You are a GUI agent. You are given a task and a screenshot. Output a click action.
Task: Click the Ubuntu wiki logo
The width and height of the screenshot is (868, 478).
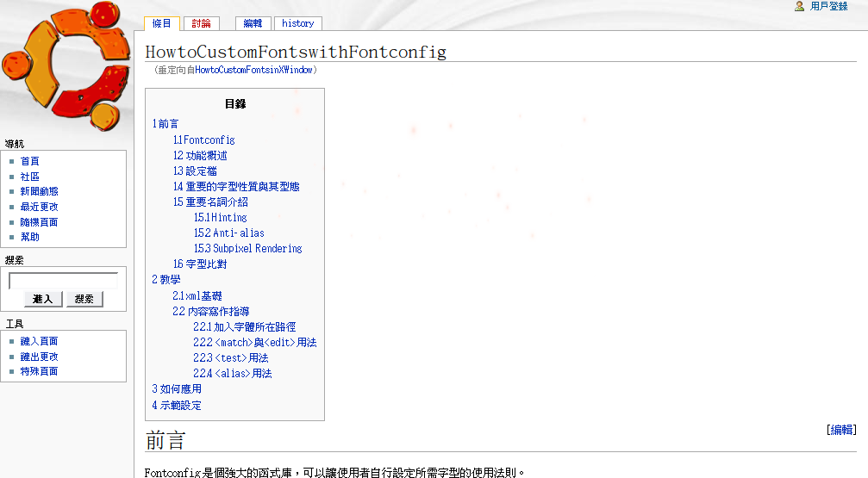coord(66,65)
